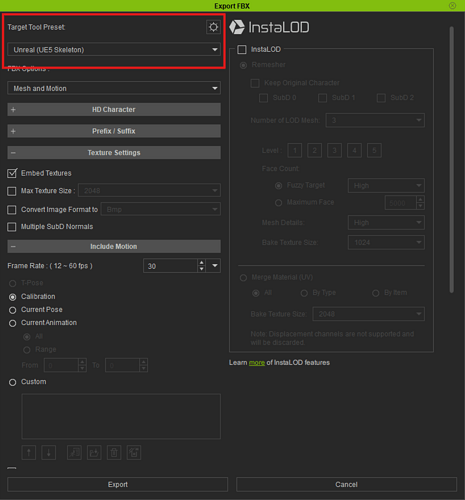
Task: Select the Calibration radio option
Action: click(13, 297)
